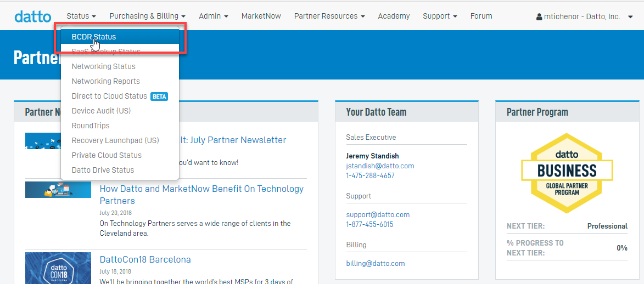Expand Partner Resources menu

330,16
